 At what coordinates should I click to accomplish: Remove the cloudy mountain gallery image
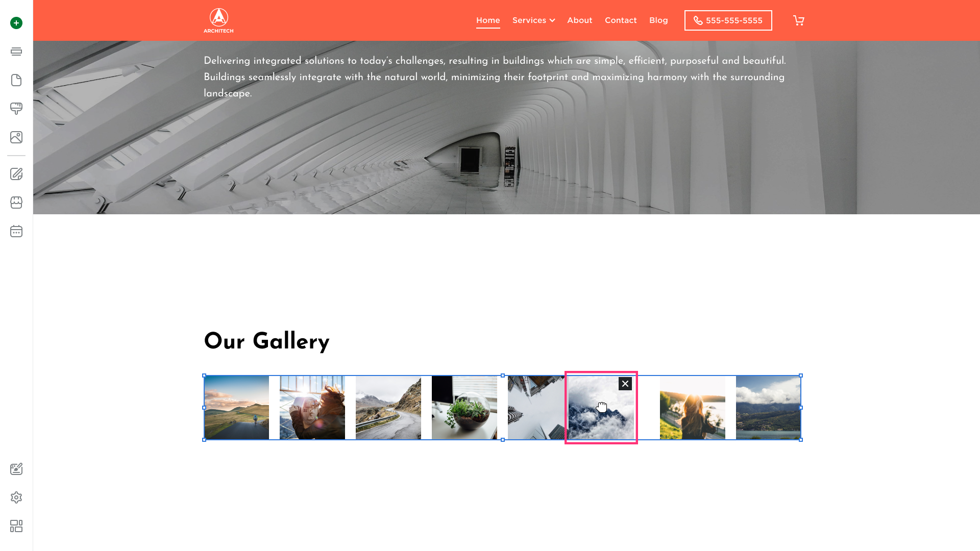[625, 384]
